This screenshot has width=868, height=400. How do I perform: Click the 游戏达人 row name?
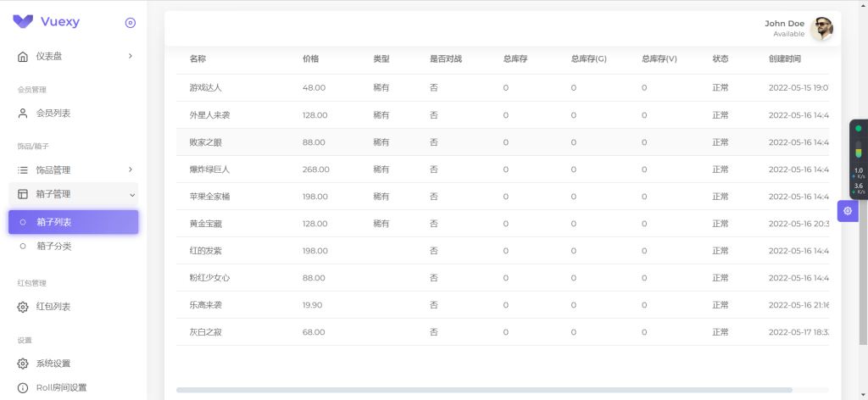205,88
